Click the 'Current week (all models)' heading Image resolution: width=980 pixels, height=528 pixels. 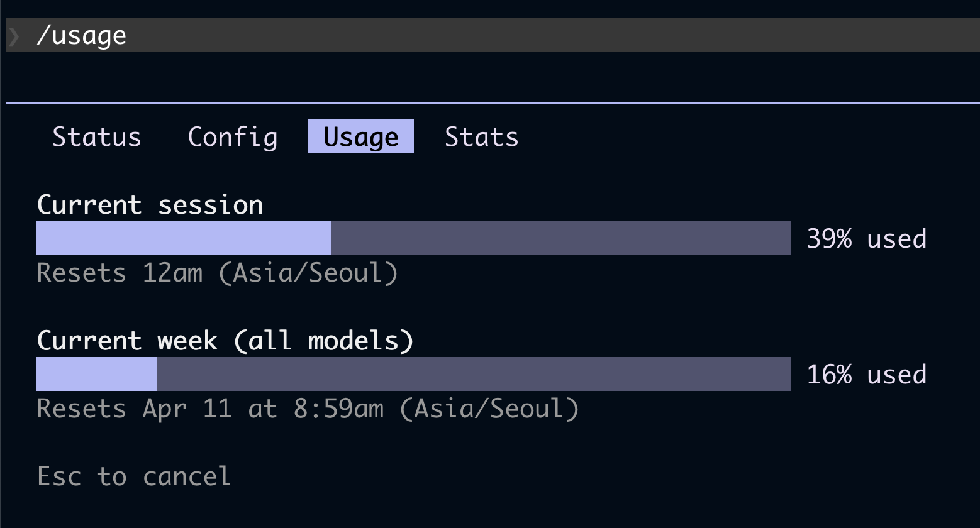226,341
